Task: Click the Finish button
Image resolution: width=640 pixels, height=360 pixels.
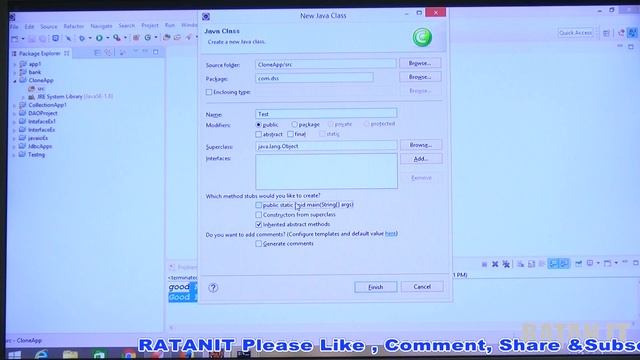Action: pyautogui.click(x=376, y=287)
